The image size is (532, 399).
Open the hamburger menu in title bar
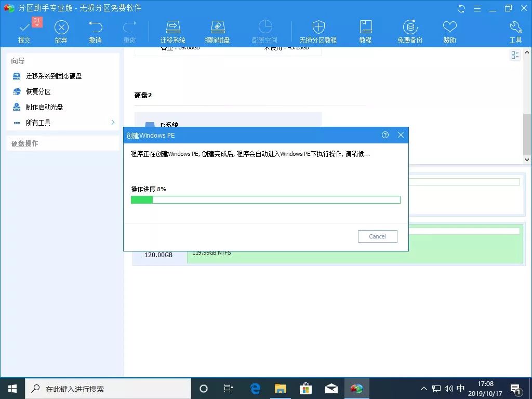[477, 8]
